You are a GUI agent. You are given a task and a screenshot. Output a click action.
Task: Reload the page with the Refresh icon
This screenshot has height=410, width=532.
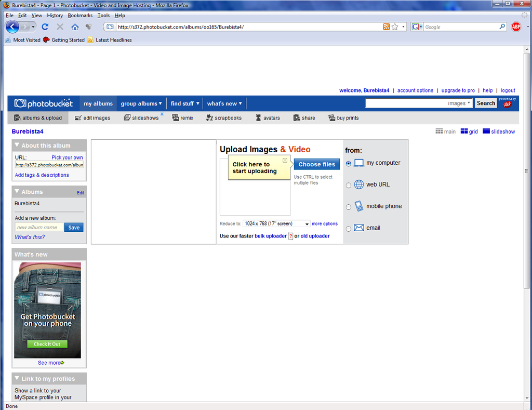point(45,27)
